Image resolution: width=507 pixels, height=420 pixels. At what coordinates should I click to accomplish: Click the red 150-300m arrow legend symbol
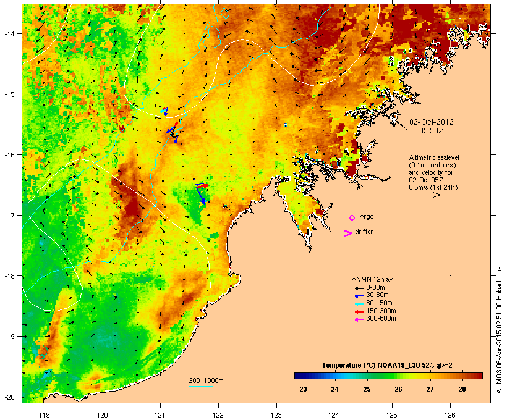point(359,311)
